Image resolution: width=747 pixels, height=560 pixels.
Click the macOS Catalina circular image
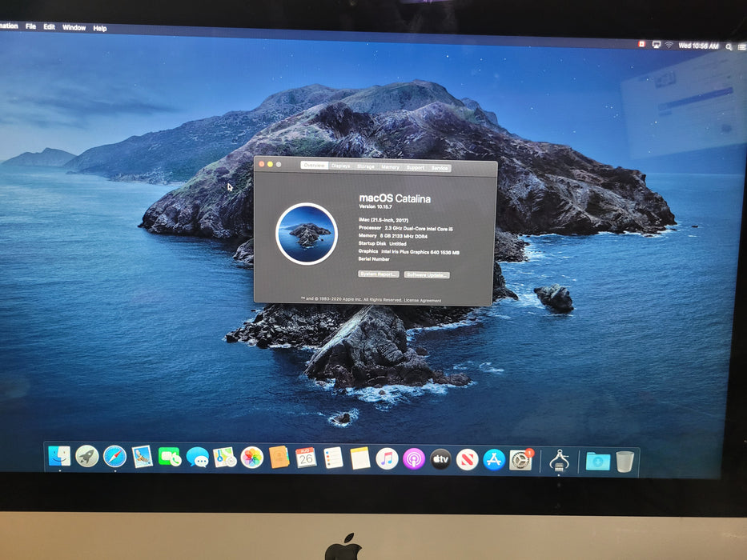pos(307,234)
